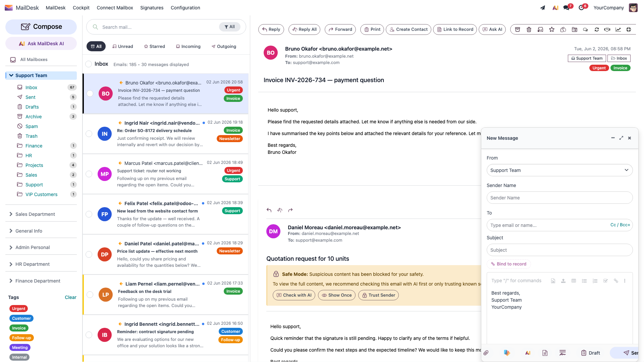644x362 pixels.
Task: Select the Bruno Okafor email checkbox
Action: coord(90,94)
